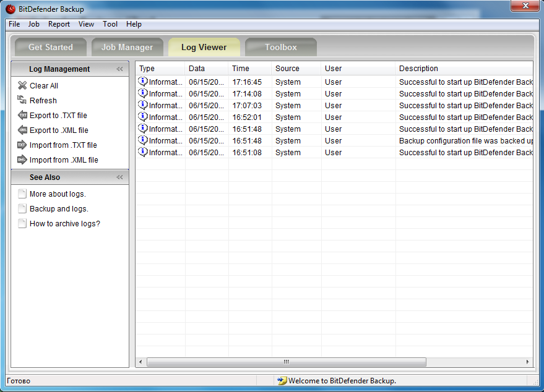
Task: Click the info icon of the 17:14:08 log
Action: [142, 93]
